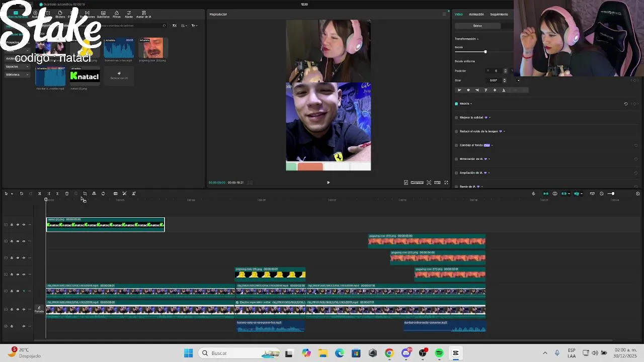644x362 pixels.
Task: Click the Generar con IA tile
Action: (119, 75)
